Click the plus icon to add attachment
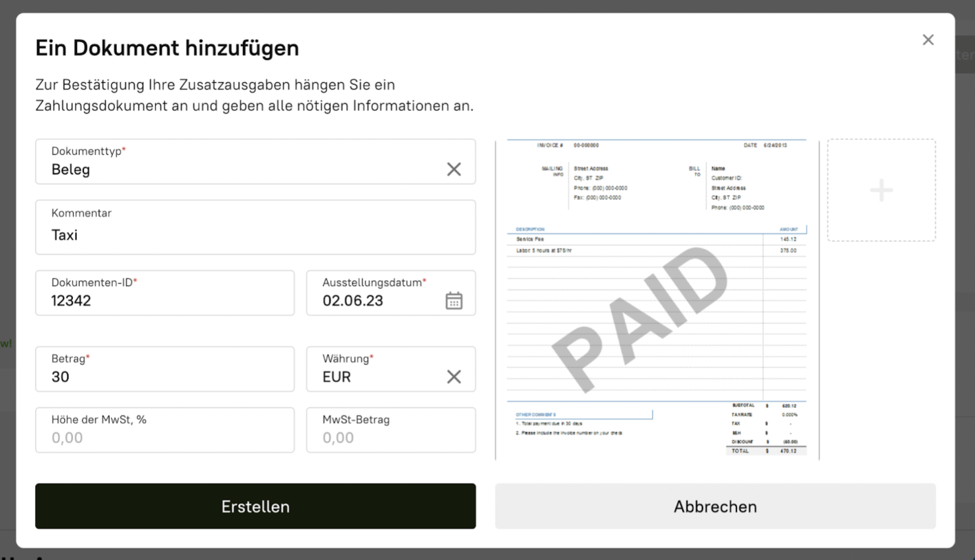The height and width of the screenshot is (560, 975). click(x=881, y=190)
